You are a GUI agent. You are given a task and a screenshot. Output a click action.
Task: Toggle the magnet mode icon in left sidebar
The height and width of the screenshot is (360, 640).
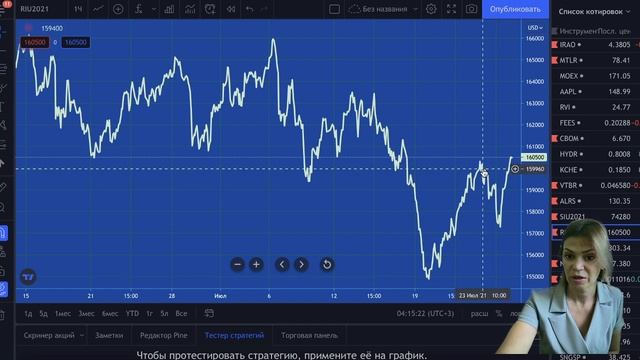(x=3, y=233)
